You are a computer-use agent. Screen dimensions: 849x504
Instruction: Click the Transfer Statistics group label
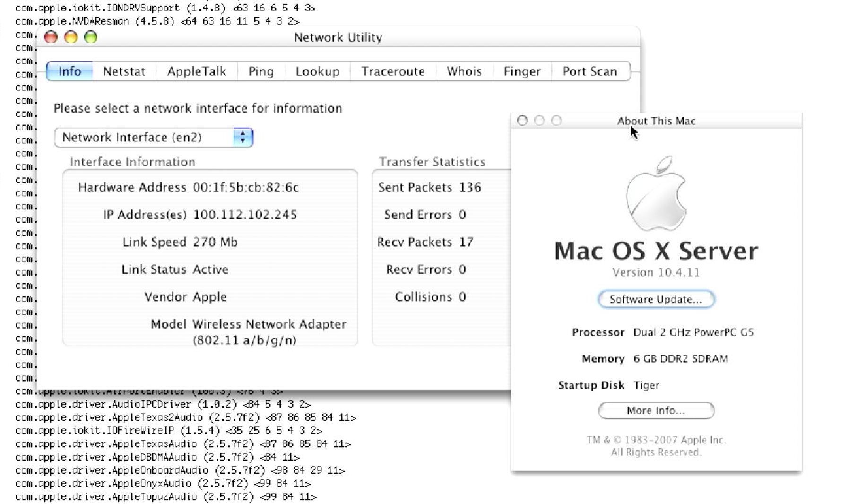tap(432, 162)
